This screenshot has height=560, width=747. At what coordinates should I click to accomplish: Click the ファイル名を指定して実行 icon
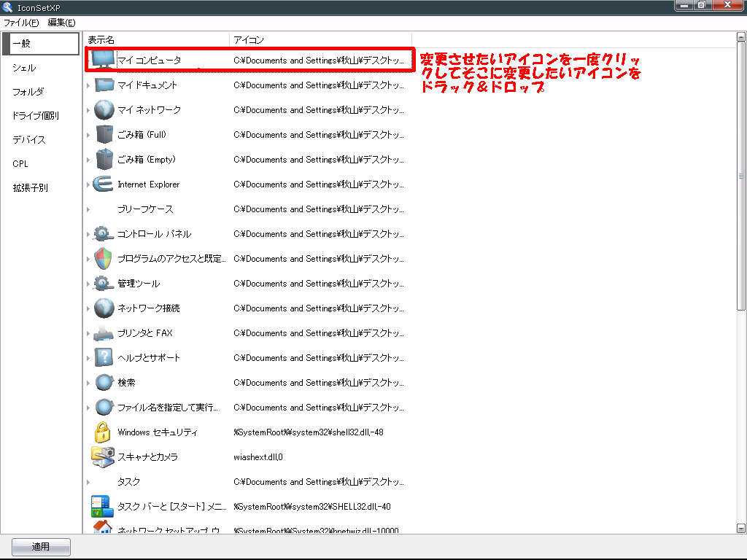104,407
